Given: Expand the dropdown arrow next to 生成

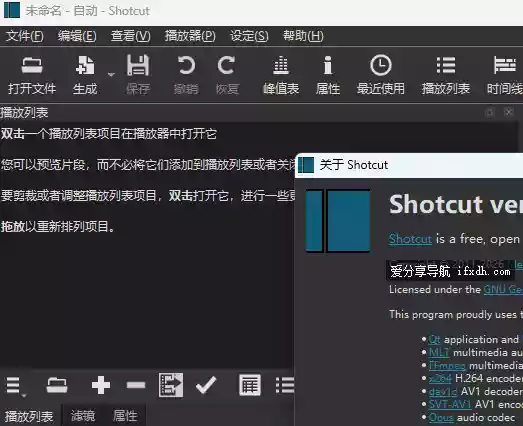Looking at the screenshot, I should pos(111,74).
